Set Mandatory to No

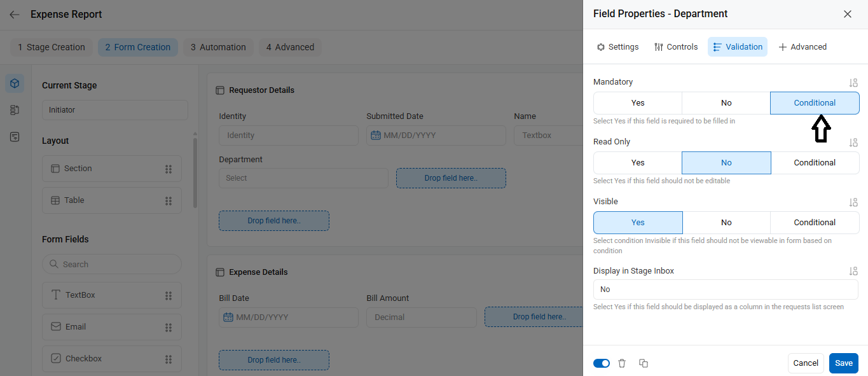[726, 103]
